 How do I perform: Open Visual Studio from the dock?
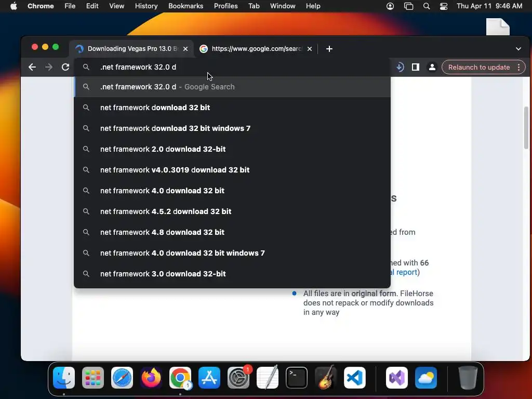396,378
